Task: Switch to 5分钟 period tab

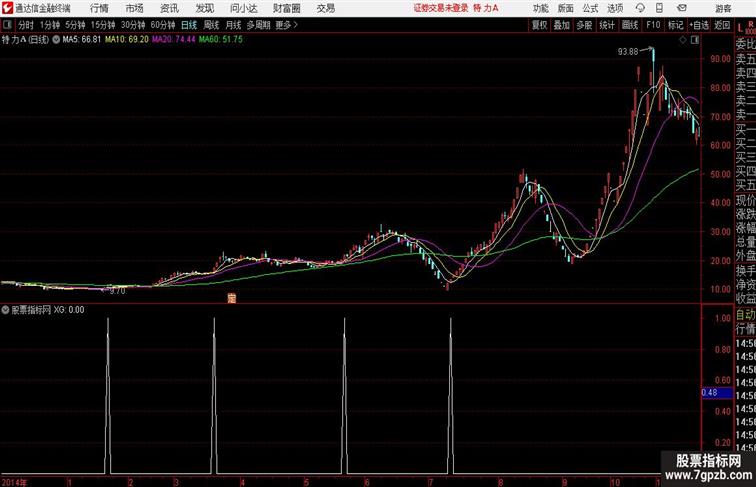Action: (75, 25)
